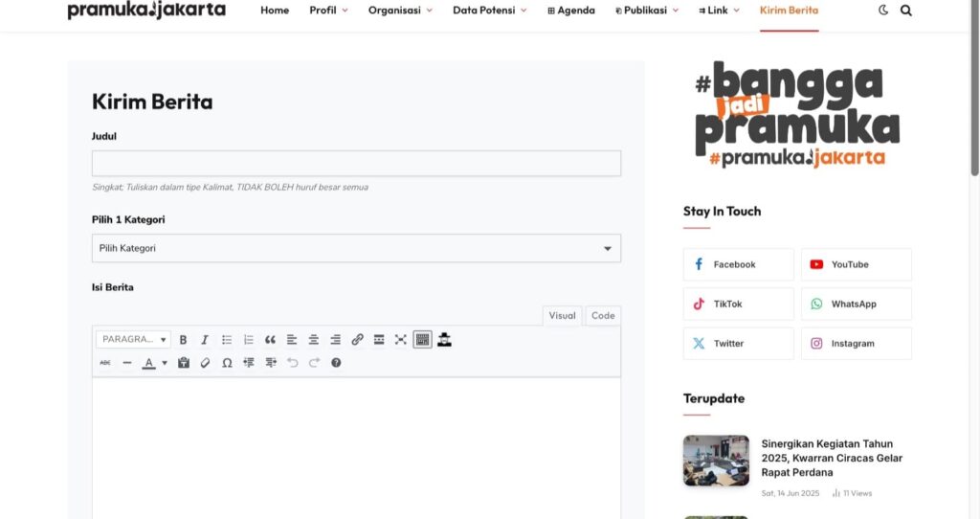The width and height of the screenshot is (980, 519).
Task: Switch to the Visual editor tab
Action: point(562,316)
